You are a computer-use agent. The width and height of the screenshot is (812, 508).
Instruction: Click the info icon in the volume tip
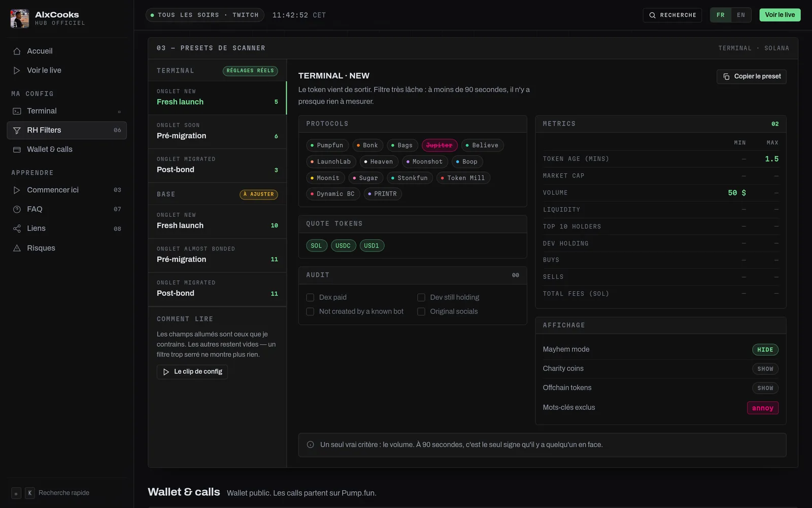point(310,445)
